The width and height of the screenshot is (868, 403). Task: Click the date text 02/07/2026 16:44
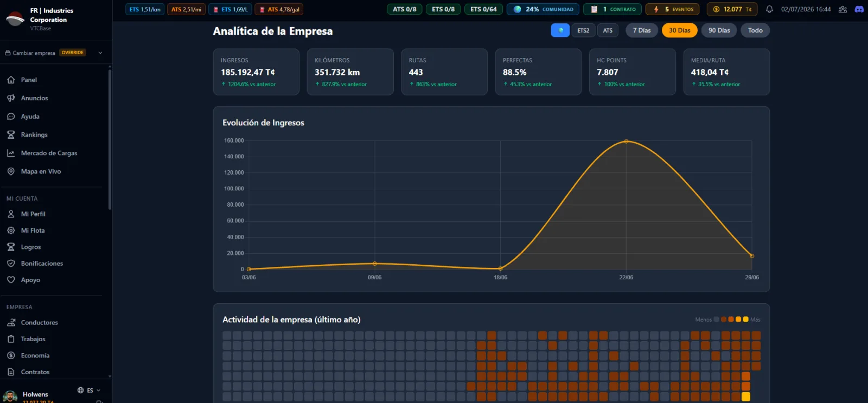coord(806,9)
